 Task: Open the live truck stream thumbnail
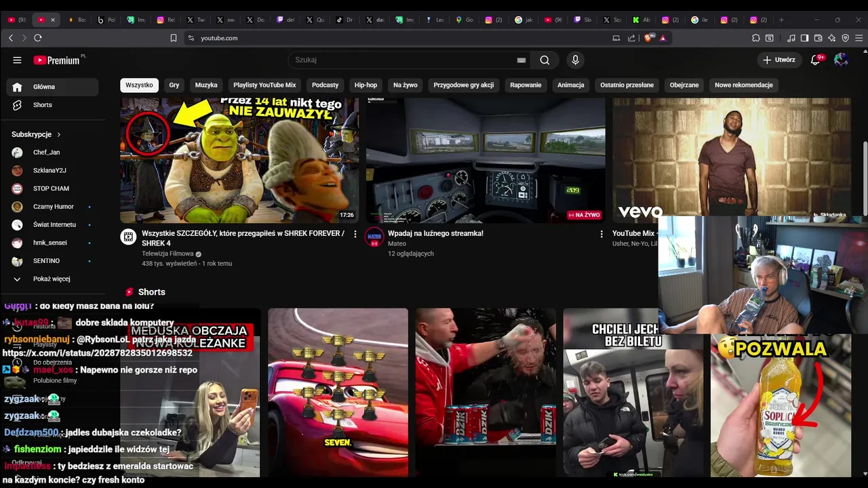(486, 160)
